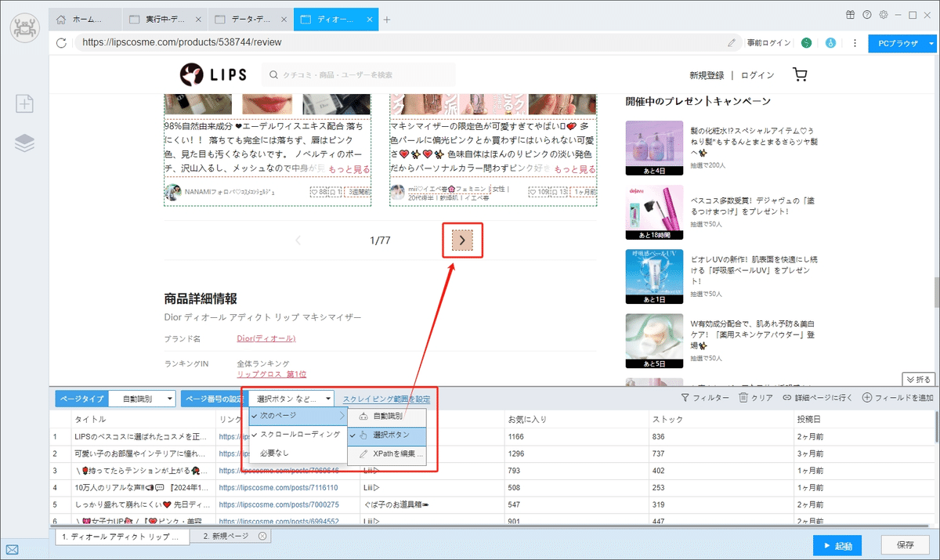Image resolution: width=940 pixels, height=560 pixels.
Task: Open the ページタイプ 自動識別 dropdown
Action: pyautogui.click(x=142, y=398)
